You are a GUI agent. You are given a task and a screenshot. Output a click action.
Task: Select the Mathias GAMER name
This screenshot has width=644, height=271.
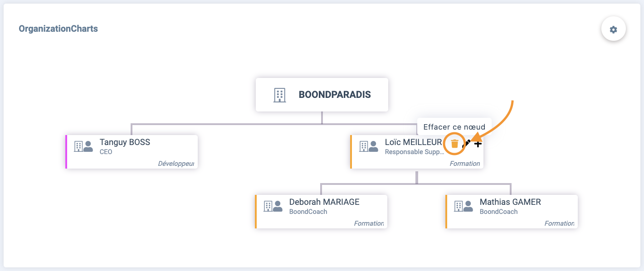[x=510, y=202]
